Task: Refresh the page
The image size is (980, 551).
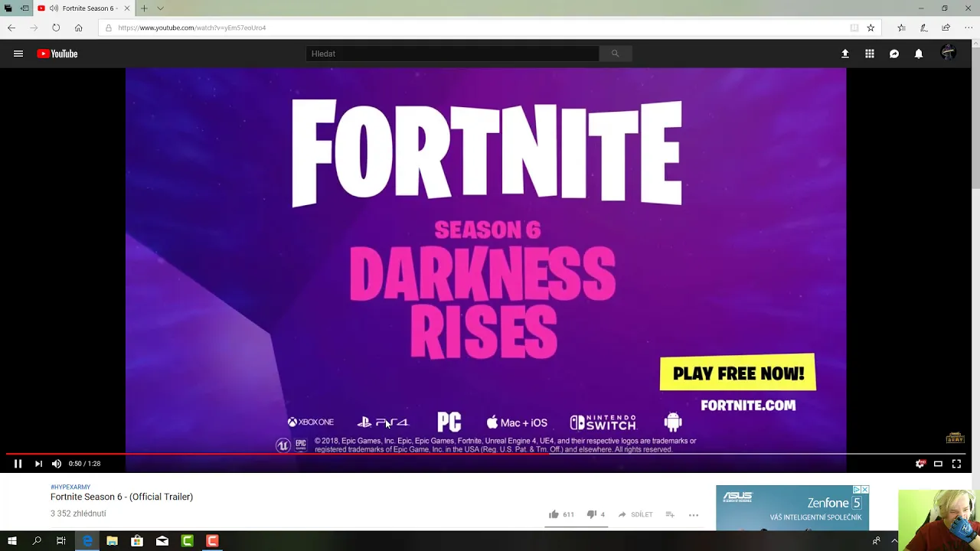Action: [x=56, y=28]
